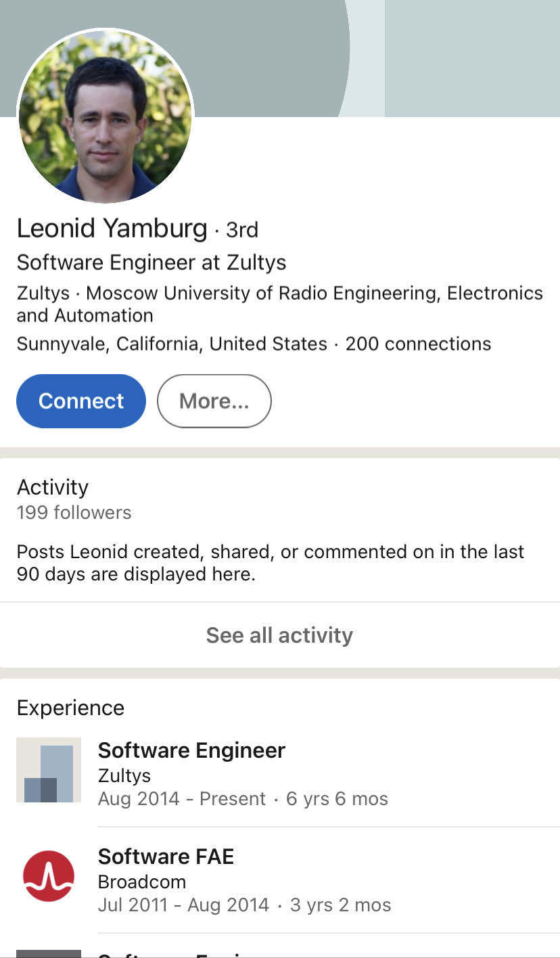560x958 pixels.
Task: Open the partially visible third experience logo
Action: [x=49, y=953]
